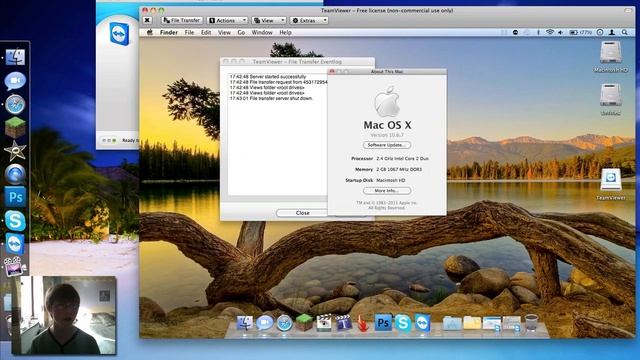Click the TeamViewer status icon in menu bar
This screenshot has width=640, height=360.
516,32
